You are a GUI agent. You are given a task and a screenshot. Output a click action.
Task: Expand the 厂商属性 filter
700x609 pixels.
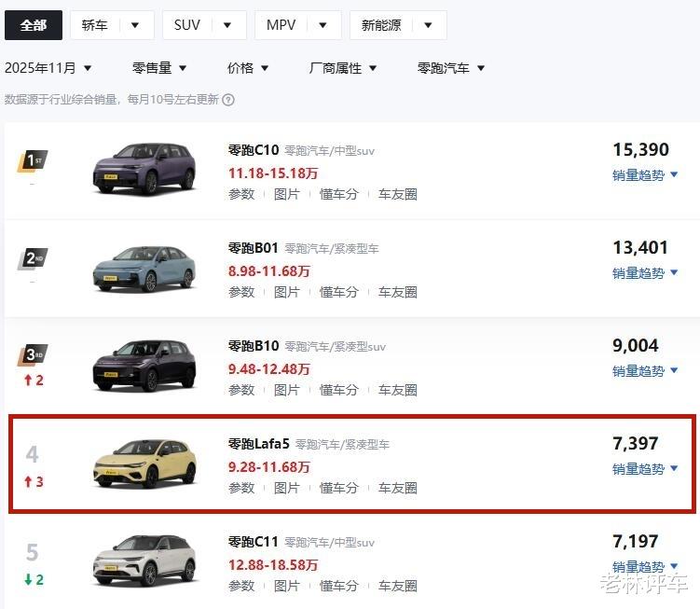(343, 68)
